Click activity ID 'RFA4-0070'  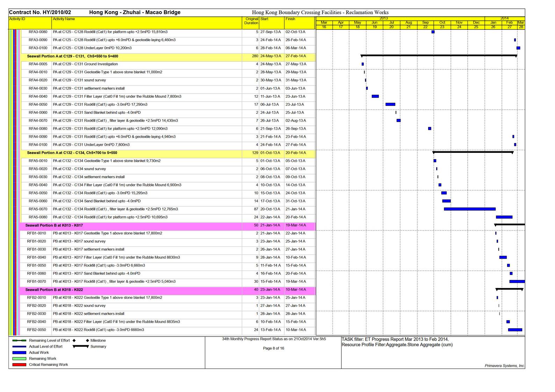(38, 120)
